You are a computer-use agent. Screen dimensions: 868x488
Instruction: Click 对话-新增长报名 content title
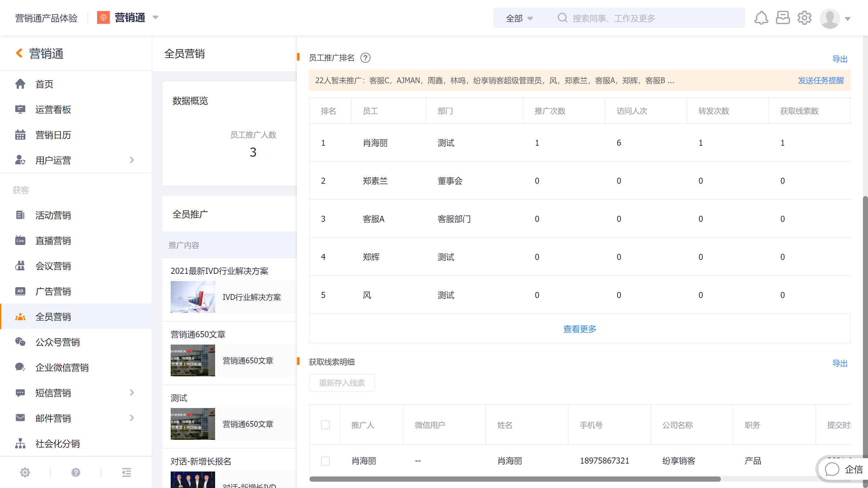tap(201, 461)
